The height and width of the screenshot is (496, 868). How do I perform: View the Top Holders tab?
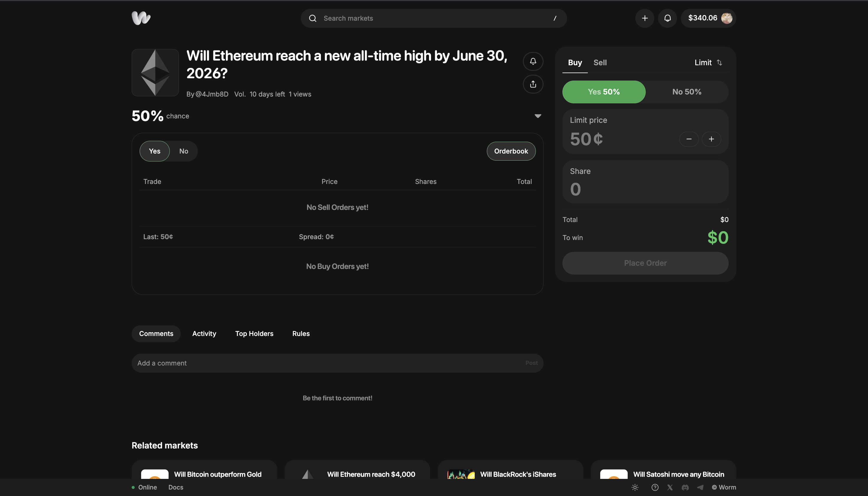tap(254, 334)
